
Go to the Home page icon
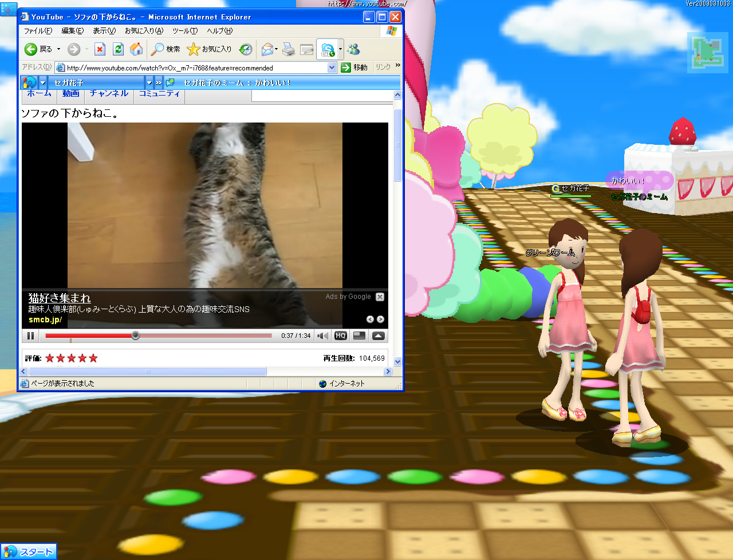coord(136,49)
